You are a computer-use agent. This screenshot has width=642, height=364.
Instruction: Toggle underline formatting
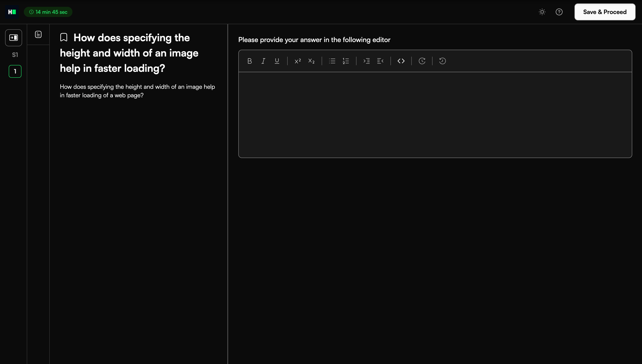(277, 61)
